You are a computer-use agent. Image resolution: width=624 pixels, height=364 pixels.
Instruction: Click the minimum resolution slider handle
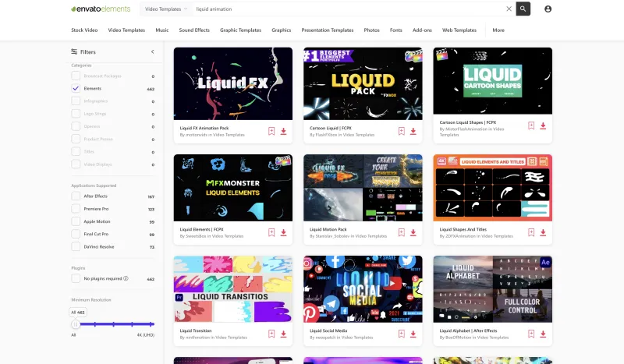tap(75, 324)
